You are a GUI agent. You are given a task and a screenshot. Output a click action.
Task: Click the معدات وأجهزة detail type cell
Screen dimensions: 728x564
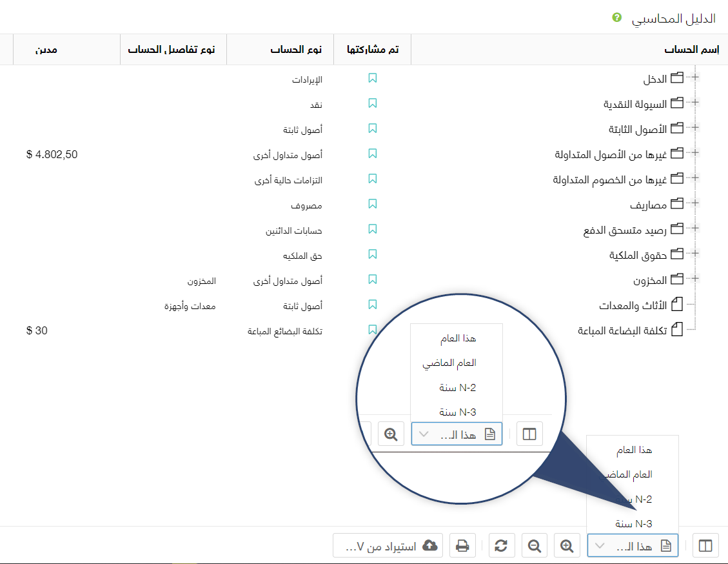190,306
